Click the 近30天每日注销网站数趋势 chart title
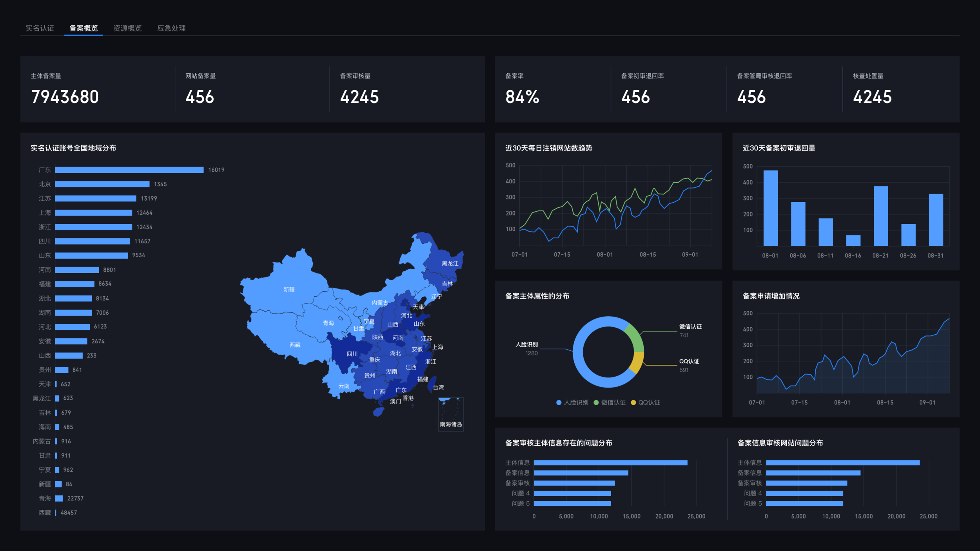This screenshot has width=980, height=551. tap(549, 148)
